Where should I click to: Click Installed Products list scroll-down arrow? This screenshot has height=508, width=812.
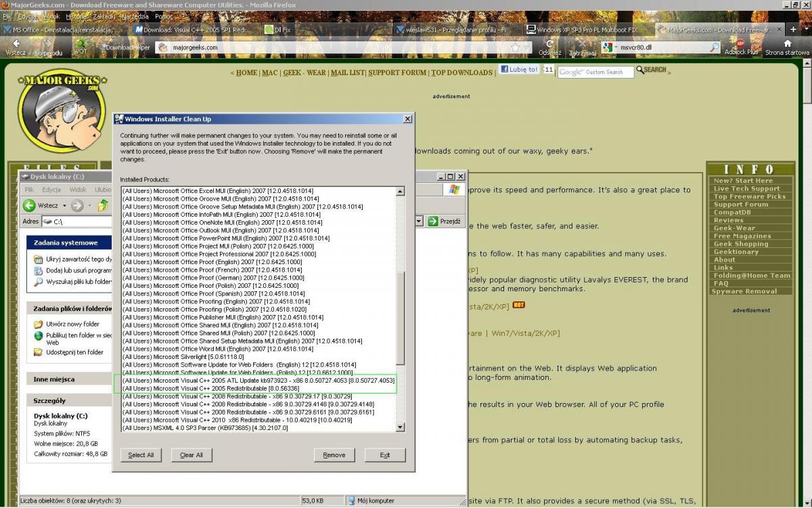point(400,427)
